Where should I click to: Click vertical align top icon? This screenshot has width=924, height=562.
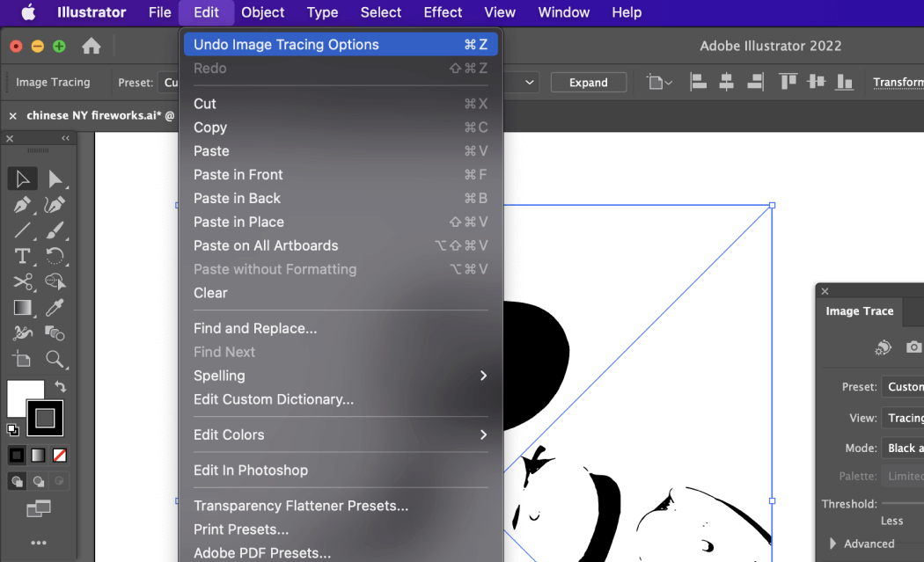click(x=788, y=82)
